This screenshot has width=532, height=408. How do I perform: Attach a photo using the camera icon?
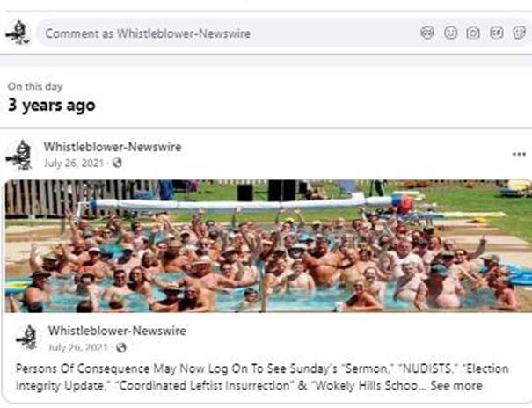coord(473,33)
